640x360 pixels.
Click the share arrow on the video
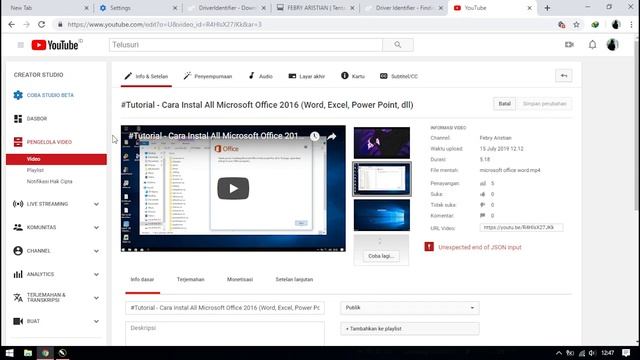[332, 136]
